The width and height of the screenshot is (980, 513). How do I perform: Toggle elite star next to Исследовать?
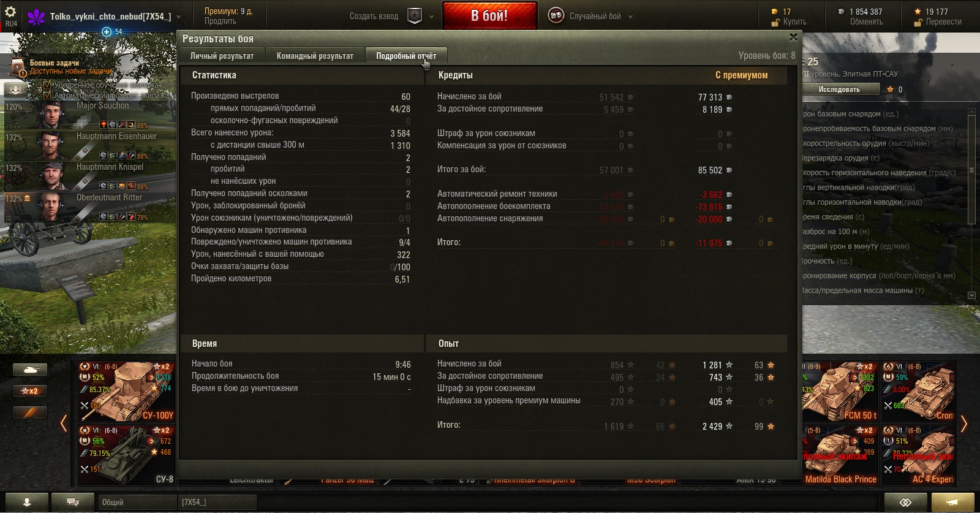890,89
